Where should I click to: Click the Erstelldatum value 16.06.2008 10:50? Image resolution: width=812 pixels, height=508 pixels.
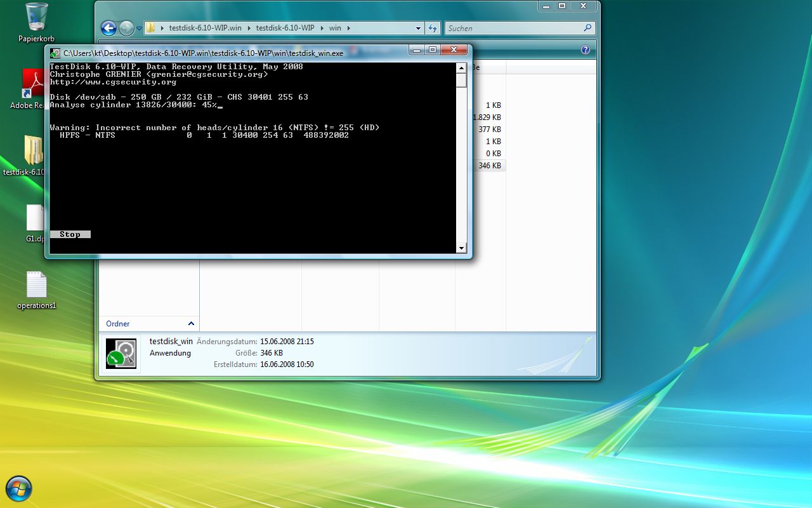[287, 364]
